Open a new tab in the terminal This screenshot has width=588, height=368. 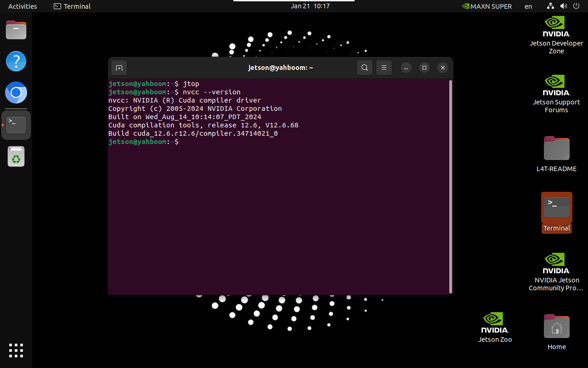point(119,68)
